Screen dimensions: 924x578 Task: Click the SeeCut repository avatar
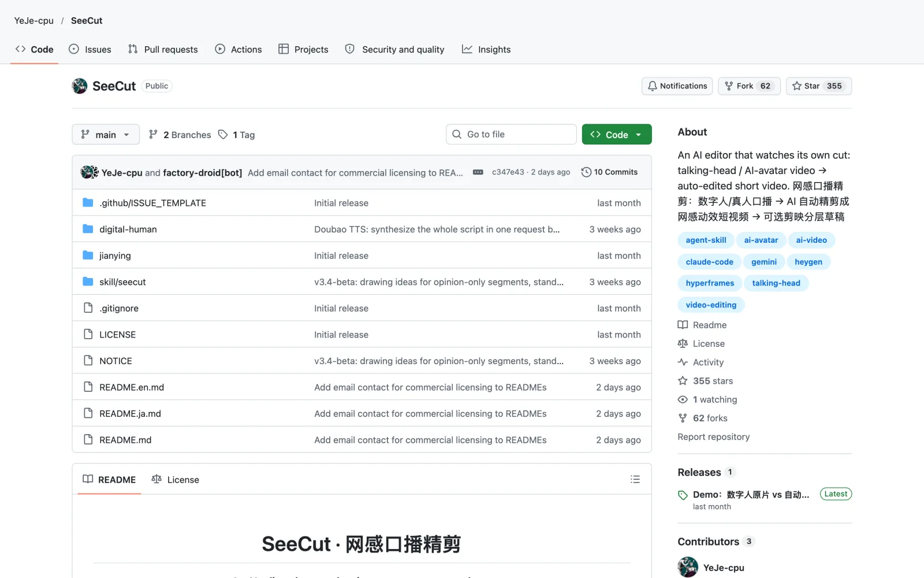click(x=80, y=86)
